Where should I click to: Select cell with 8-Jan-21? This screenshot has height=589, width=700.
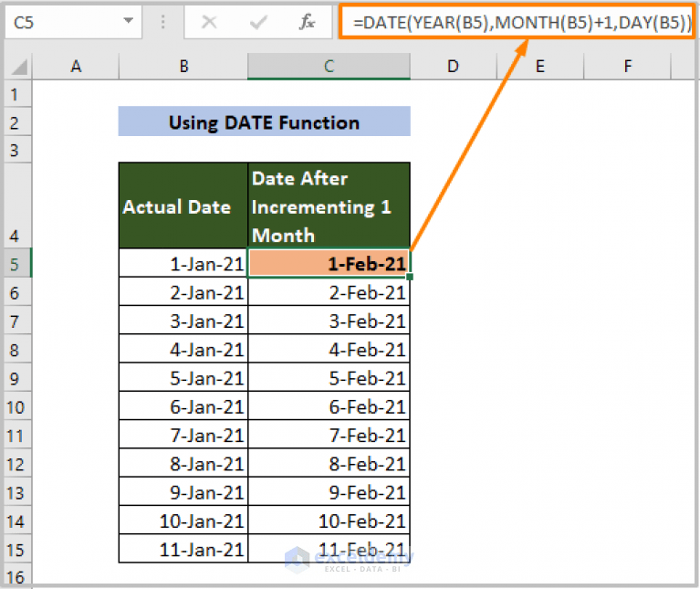(x=183, y=464)
